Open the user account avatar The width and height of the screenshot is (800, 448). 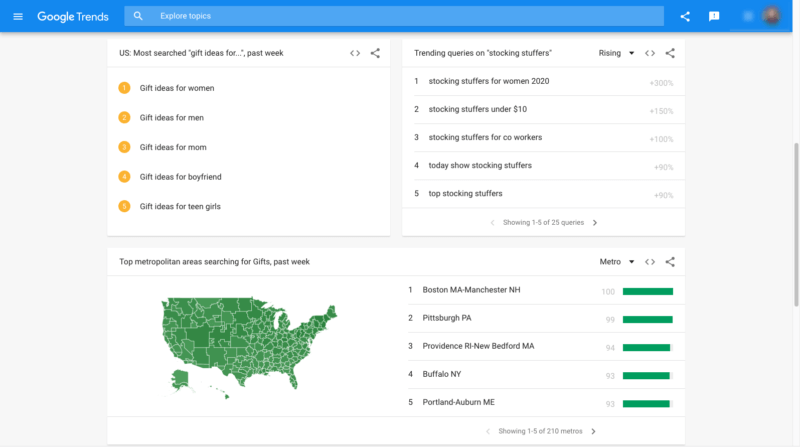(771, 16)
